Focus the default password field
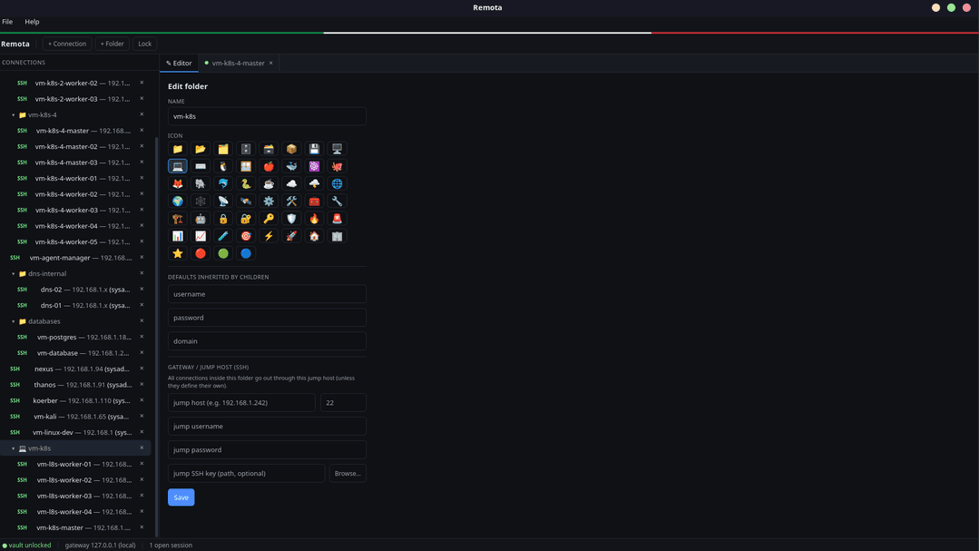Image resolution: width=980 pixels, height=551 pixels. click(x=267, y=318)
